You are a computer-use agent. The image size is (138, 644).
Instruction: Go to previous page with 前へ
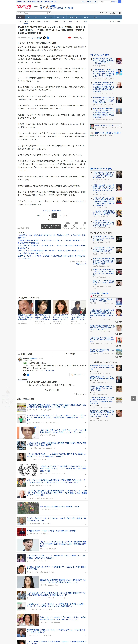click(38, 216)
